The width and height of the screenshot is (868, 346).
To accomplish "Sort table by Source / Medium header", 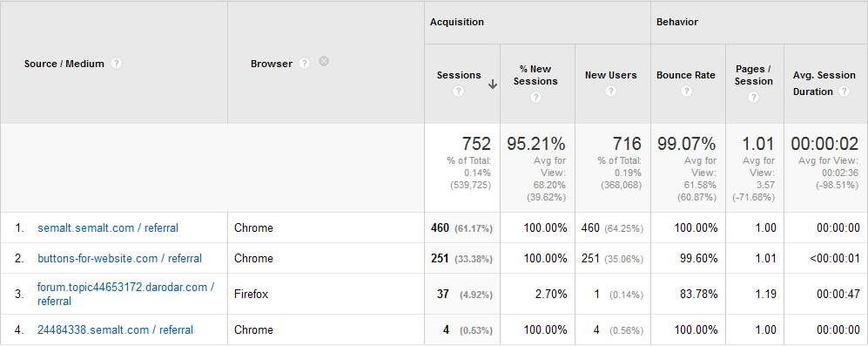I will (x=64, y=64).
